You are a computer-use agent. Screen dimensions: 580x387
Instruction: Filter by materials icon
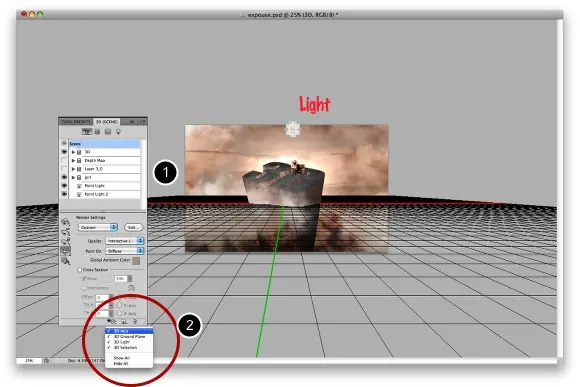click(x=108, y=132)
